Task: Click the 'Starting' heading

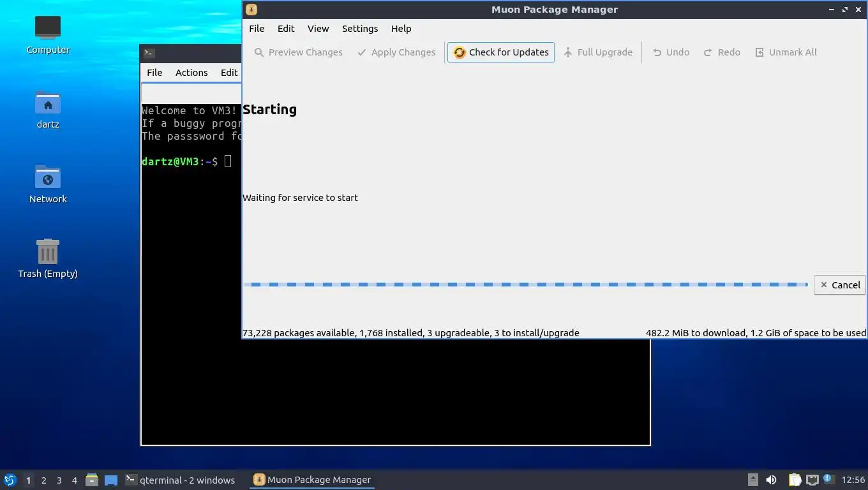Action: click(x=269, y=110)
